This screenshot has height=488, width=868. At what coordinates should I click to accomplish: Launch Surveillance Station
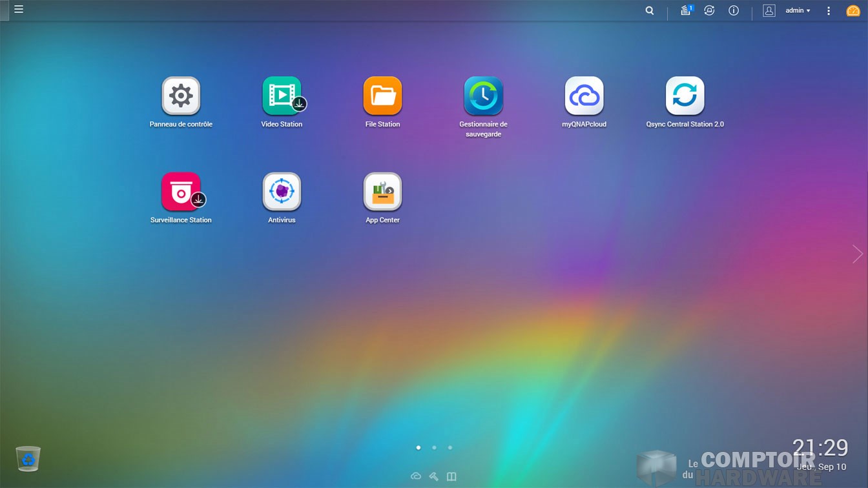[x=181, y=192]
